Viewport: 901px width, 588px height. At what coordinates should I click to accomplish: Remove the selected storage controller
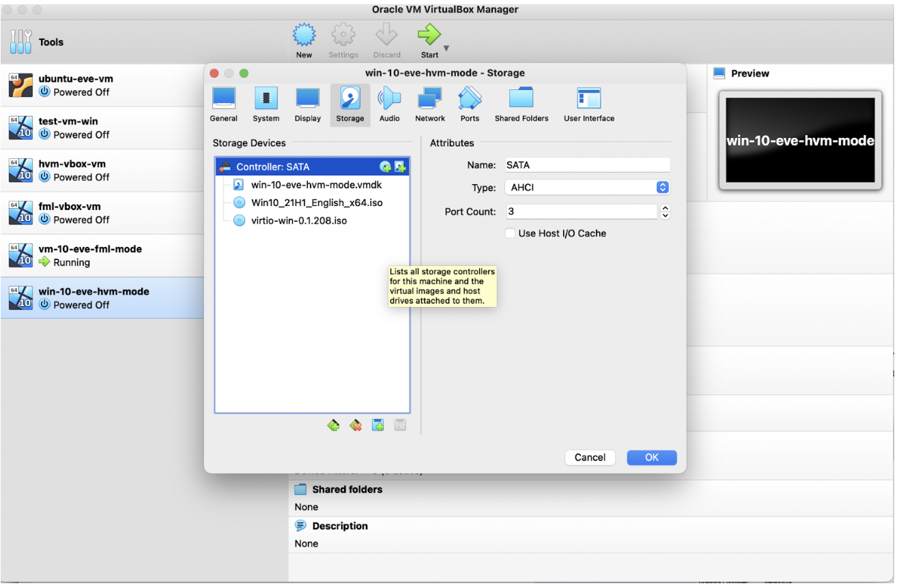tap(356, 424)
